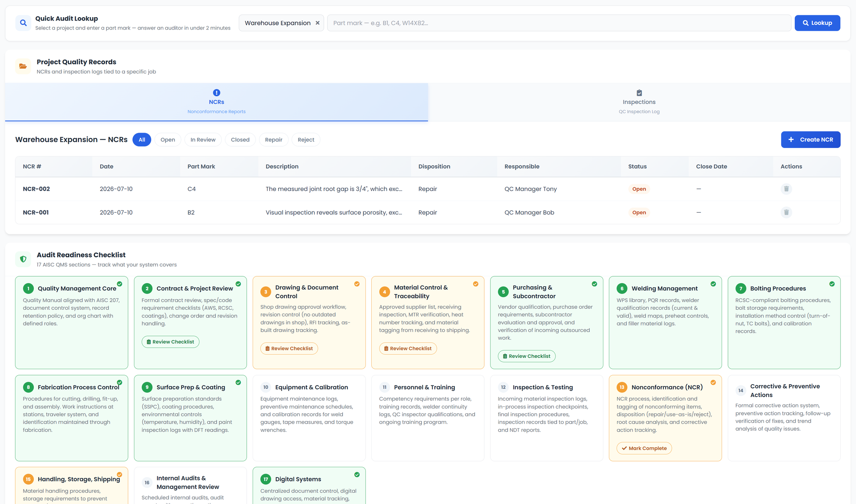The image size is (856, 504).
Task: Open the Warehouse Expansion project selector
Action: (x=281, y=23)
